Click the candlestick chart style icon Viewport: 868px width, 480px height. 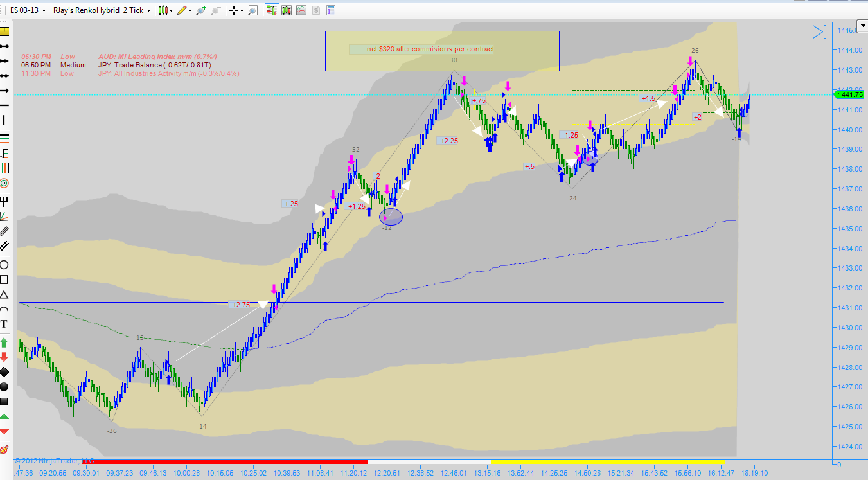(x=163, y=10)
